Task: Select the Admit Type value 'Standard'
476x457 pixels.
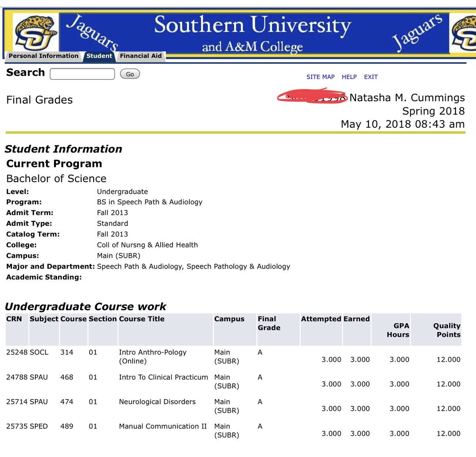Action: tap(112, 223)
